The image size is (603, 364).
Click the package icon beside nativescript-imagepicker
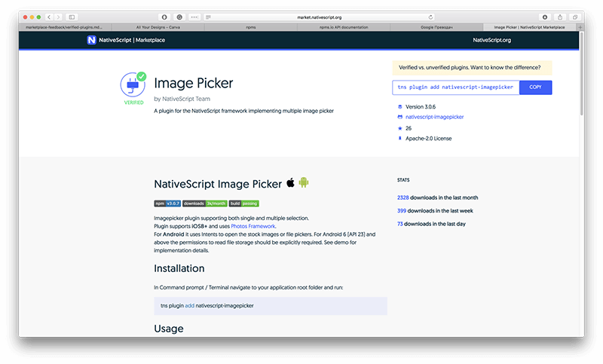400,117
